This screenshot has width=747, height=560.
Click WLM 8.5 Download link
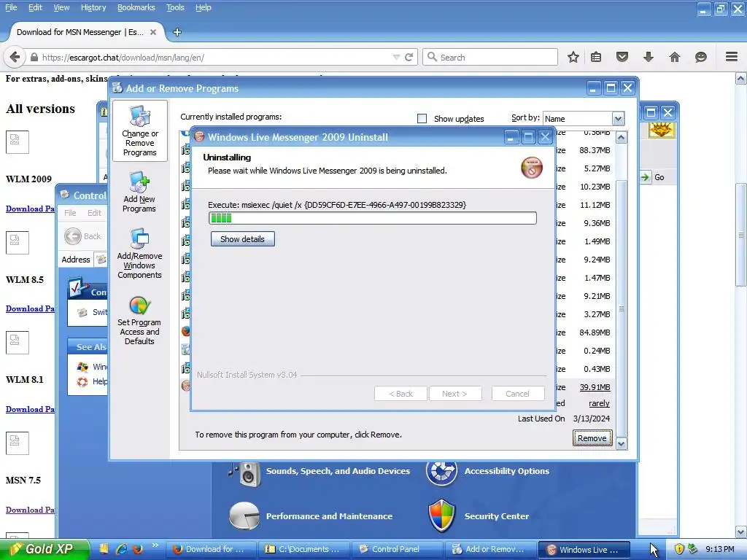[x=30, y=308]
